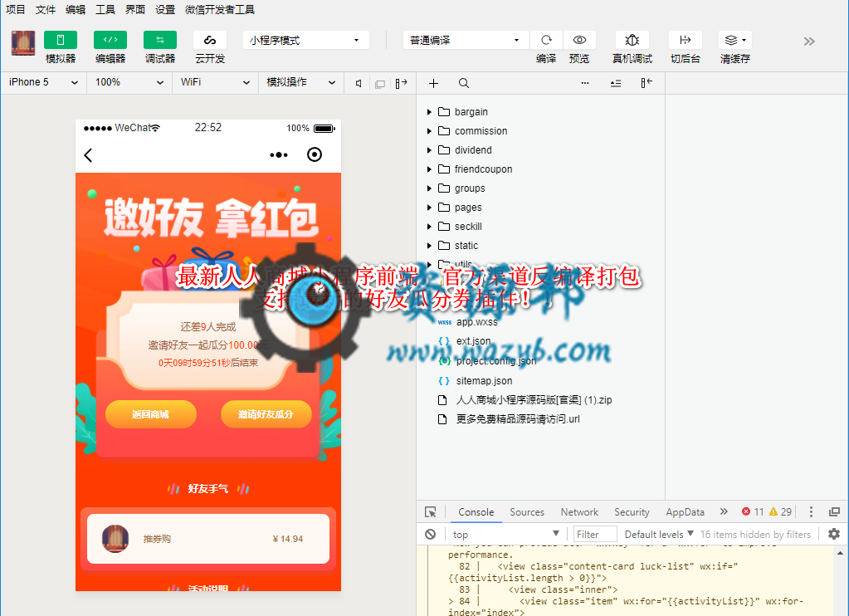
Task: Click the inspect element selector icon
Action: (431, 512)
